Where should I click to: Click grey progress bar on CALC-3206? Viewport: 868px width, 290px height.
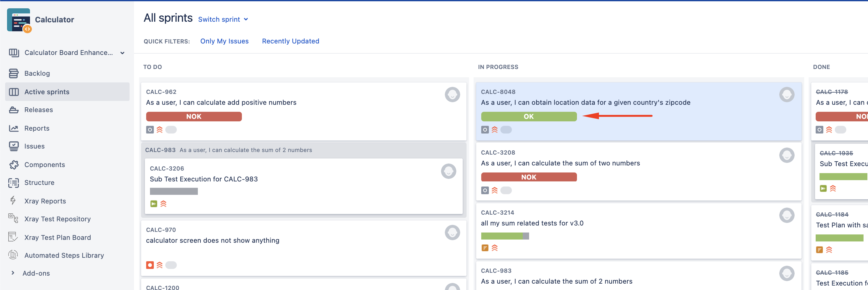174,191
